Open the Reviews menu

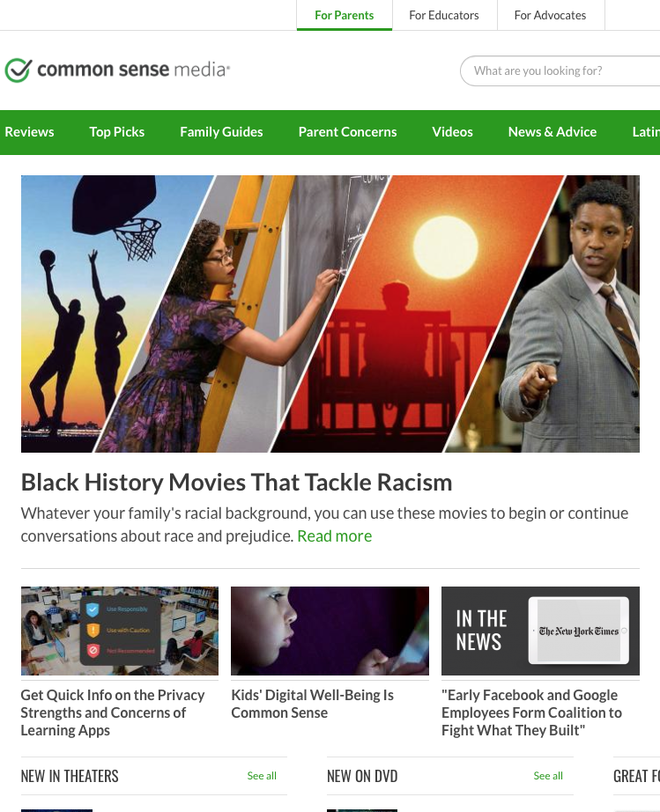coord(30,132)
